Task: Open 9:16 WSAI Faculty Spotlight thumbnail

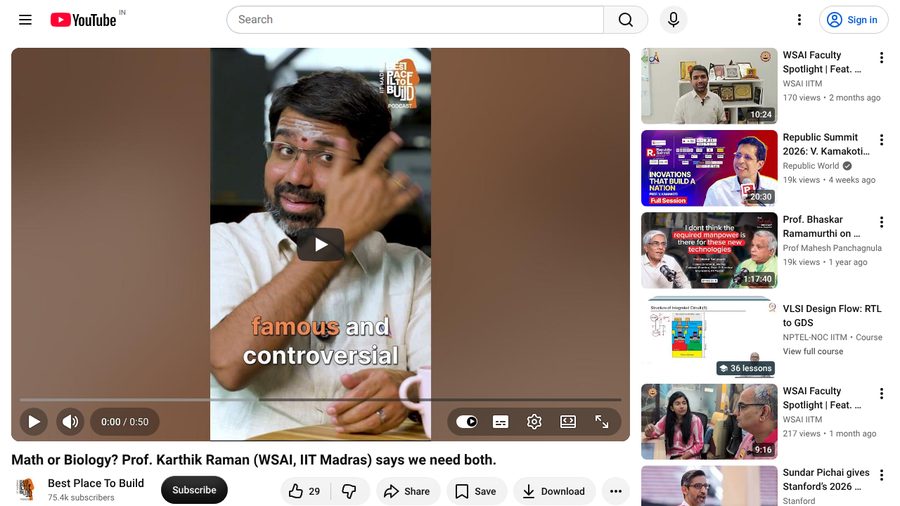Action: pos(709,422)
